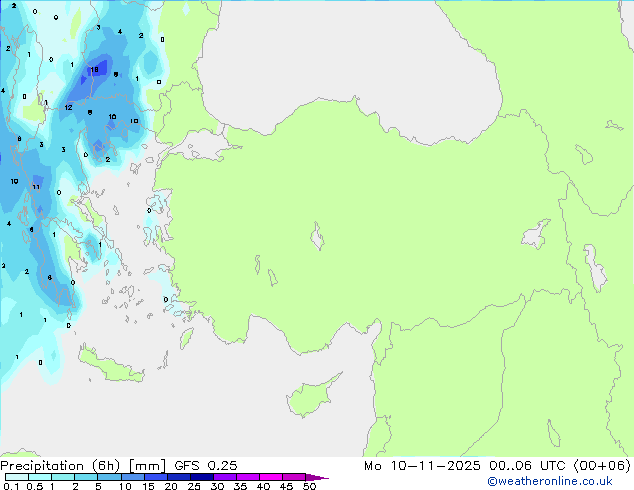Pick the 1–2 mm legend color box
Viewport: 634px width, 490px height.
63,477
